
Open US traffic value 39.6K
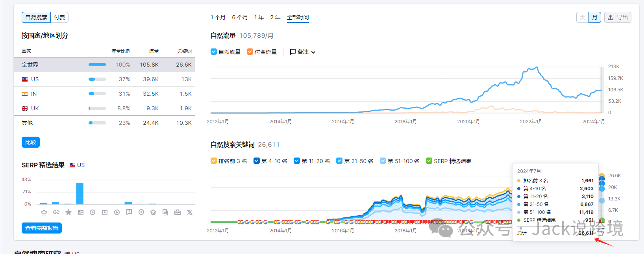[x=151, y=79]
